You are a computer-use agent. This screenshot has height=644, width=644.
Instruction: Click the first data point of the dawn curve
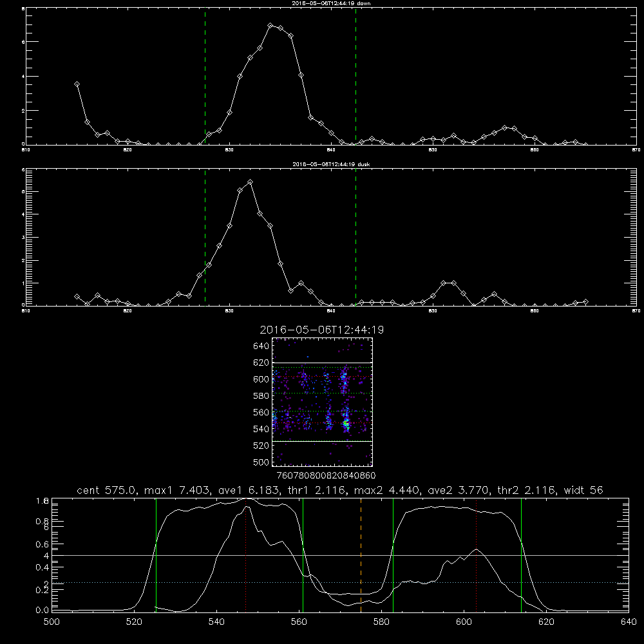point(77,84)
